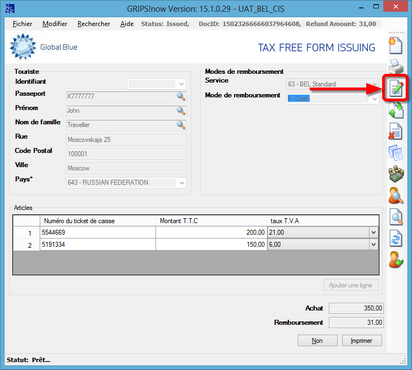The height and width of the screenshot is (370, 412).
Task: Click ticket number cell 5544669
Action: point(98,232)
